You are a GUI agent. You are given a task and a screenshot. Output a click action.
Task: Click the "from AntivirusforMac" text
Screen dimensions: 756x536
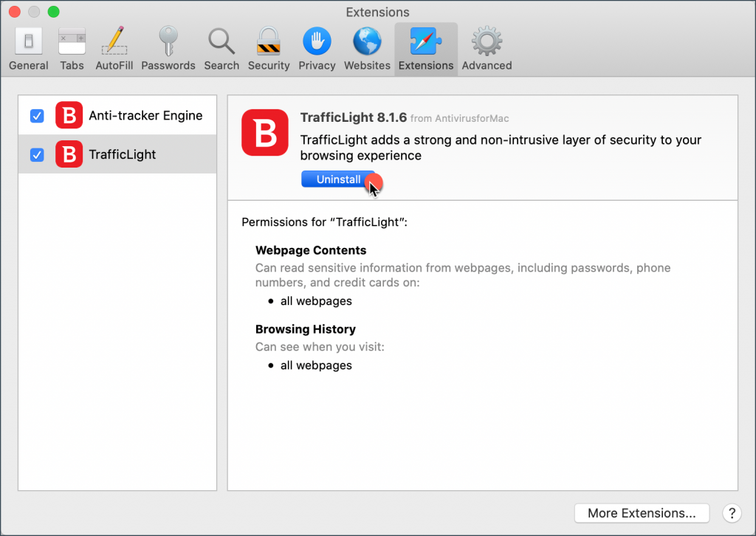tap(459, 119)
